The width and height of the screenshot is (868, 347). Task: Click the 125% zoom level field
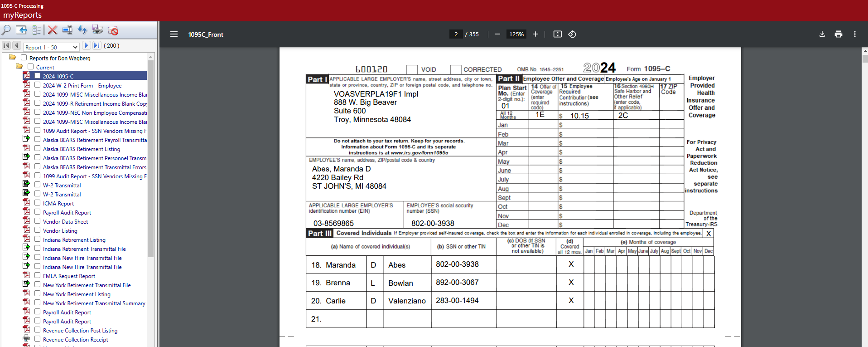click(x=516, y=34)
